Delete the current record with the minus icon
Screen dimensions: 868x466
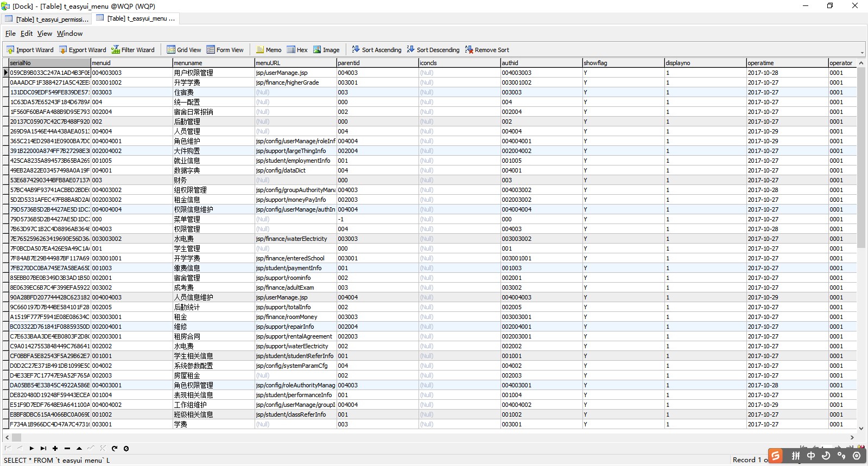click(67, 449)
